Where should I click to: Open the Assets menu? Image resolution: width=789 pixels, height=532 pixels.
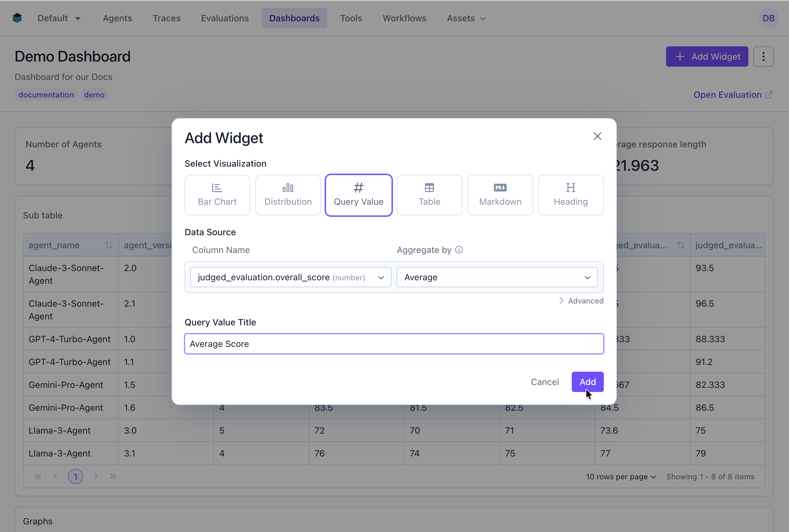(466, 18)
